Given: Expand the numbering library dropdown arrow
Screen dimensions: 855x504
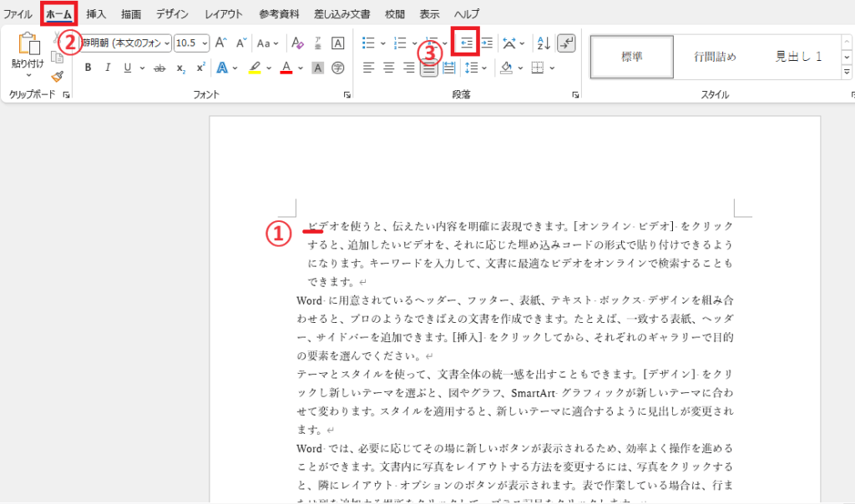Looking at the screenshot, I should click(x=414, y=43).
